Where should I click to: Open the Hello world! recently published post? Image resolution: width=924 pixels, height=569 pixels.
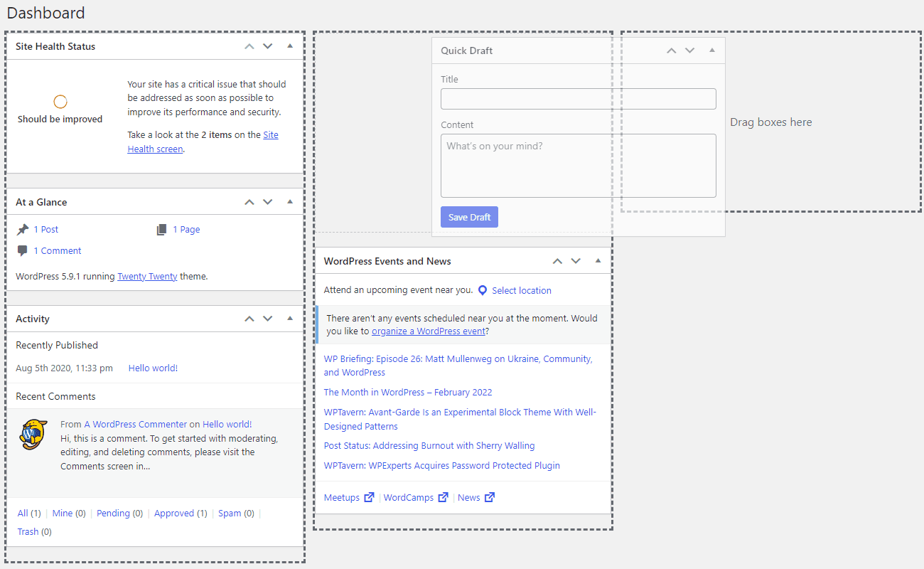(153, 368)
